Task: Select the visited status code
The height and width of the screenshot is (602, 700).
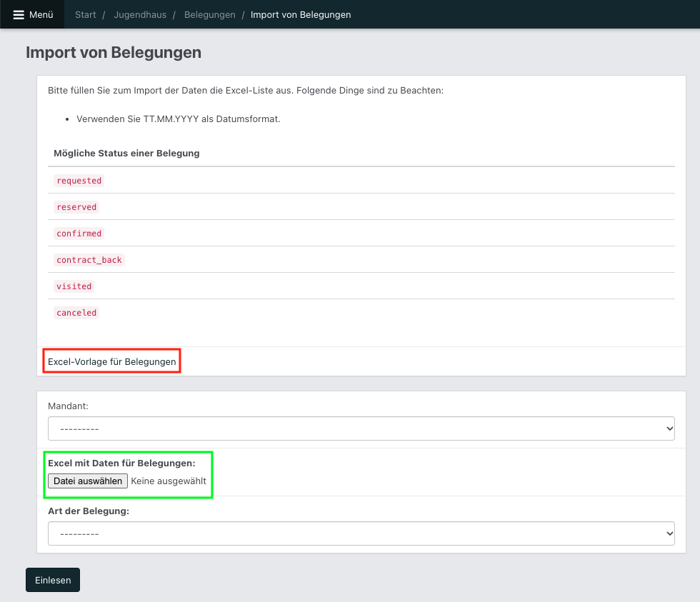Action: 74,286
